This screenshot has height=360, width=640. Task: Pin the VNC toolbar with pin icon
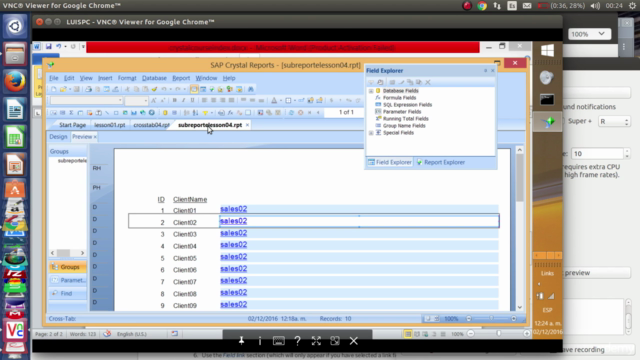coord(241,341)
